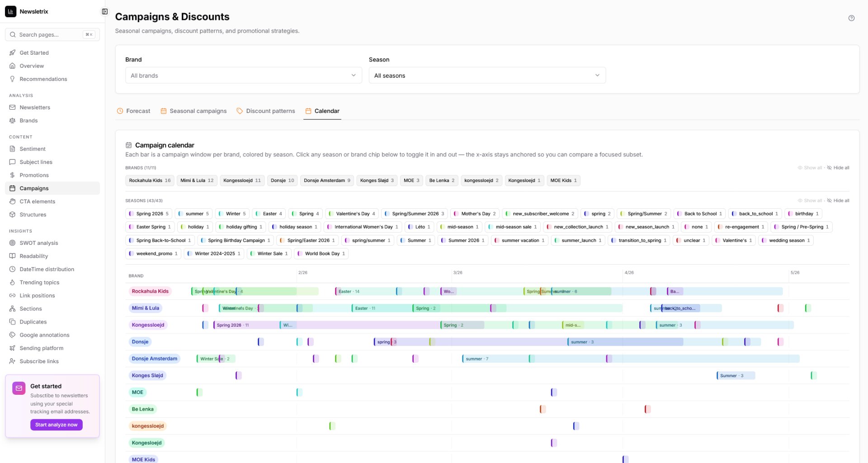Toggle the Mimi & Lula brand chip

(197, 180)
